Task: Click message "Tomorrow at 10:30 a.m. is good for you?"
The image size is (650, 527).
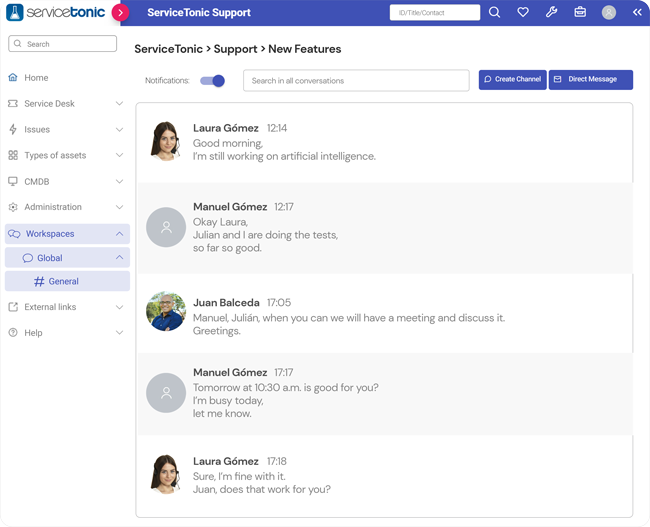Action: click(286, 388)
